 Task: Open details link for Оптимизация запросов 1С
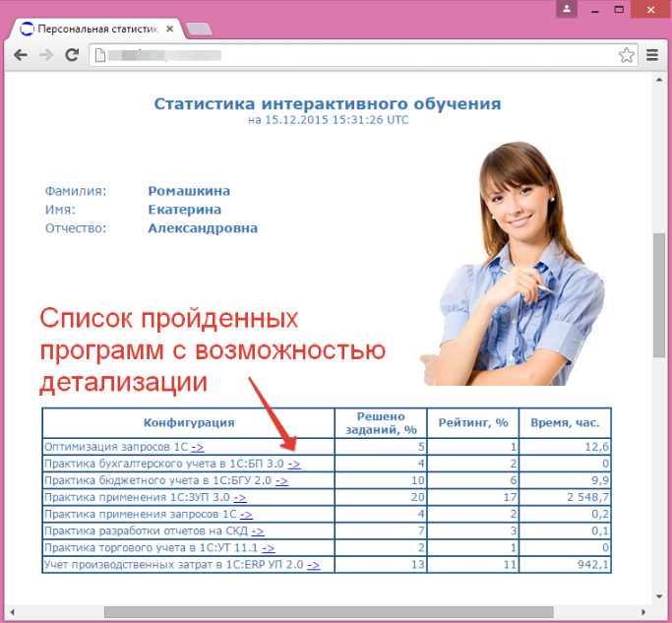pos(198,447)
